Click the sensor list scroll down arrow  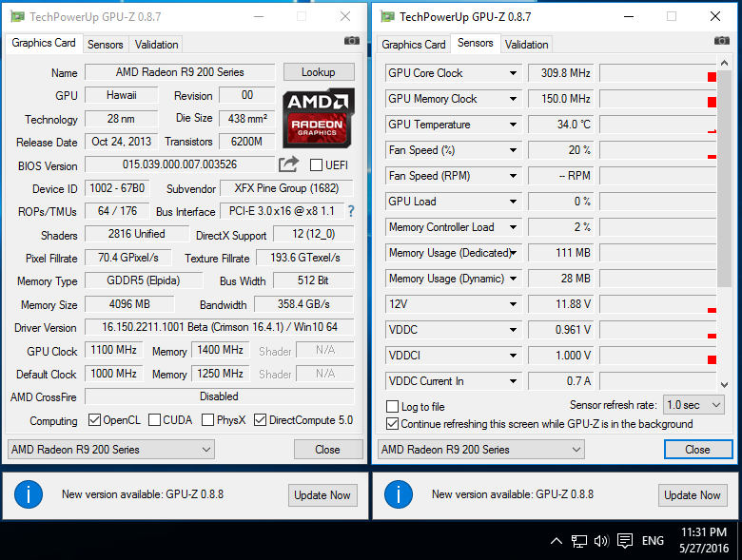coord(724,384)
